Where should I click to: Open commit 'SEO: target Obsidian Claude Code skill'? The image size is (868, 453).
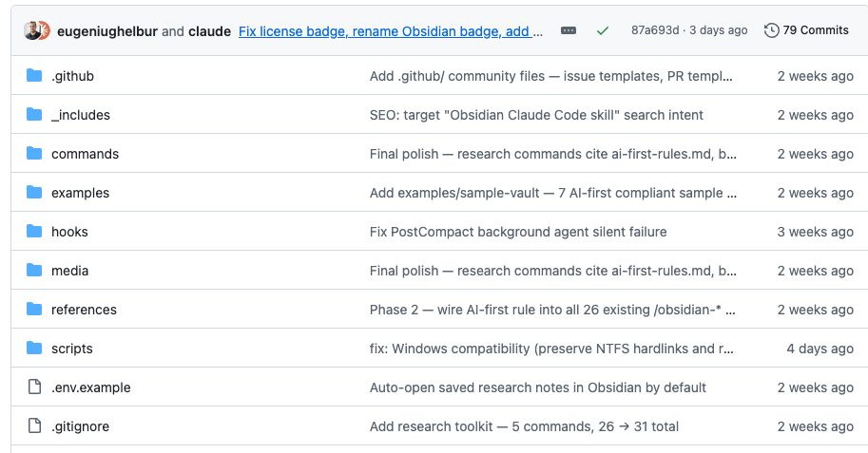pos(536,115)
